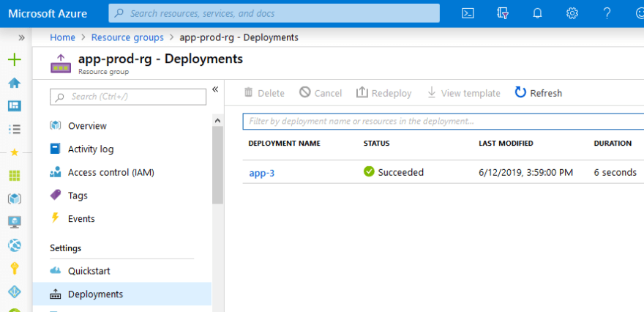Screen dimensions: 644x312
Task: Refresh the deployments list
Action: [539, 93]
